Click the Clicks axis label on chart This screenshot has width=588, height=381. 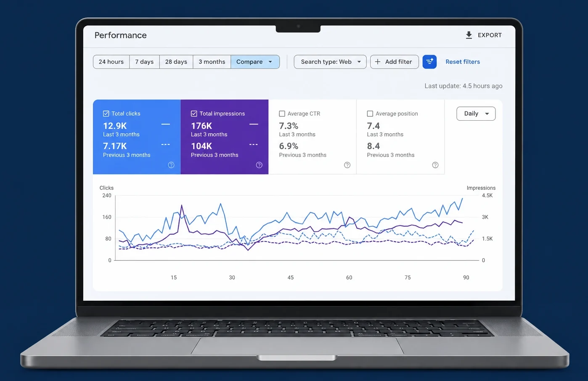tap(106, 188)
